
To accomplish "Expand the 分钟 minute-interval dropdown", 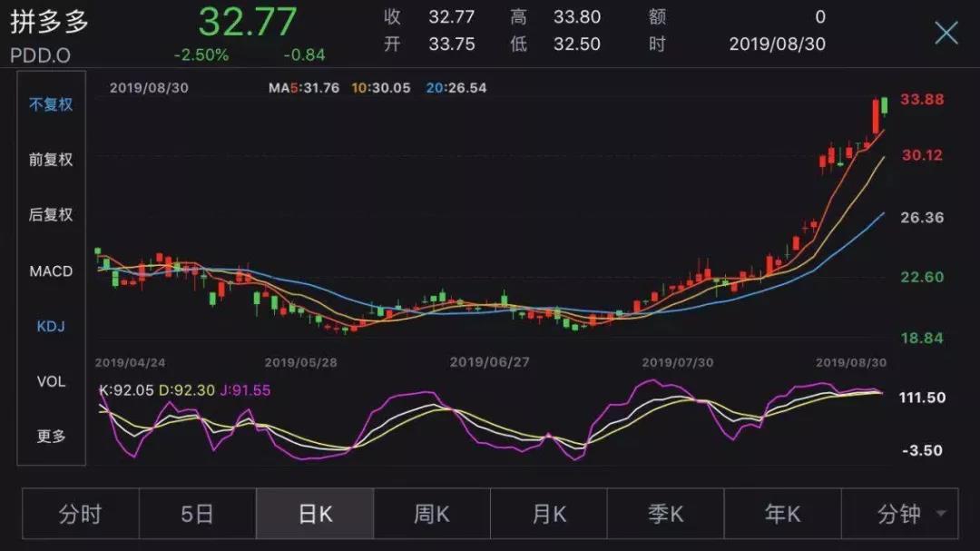I will 898,513.
